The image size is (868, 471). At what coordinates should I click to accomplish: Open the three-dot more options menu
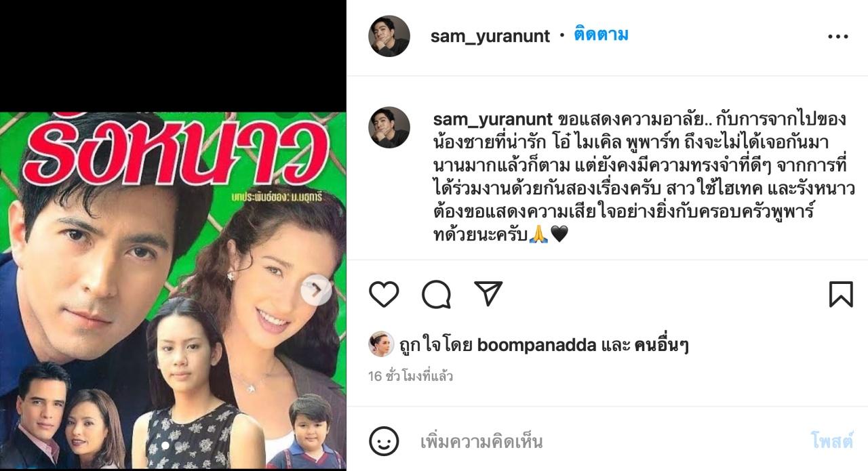(838, 37)
